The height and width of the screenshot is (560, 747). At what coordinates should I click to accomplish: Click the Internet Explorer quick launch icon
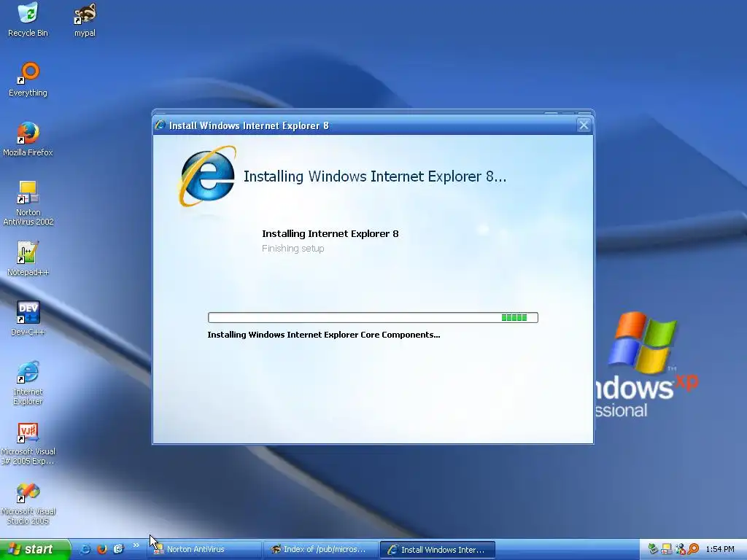85,549
